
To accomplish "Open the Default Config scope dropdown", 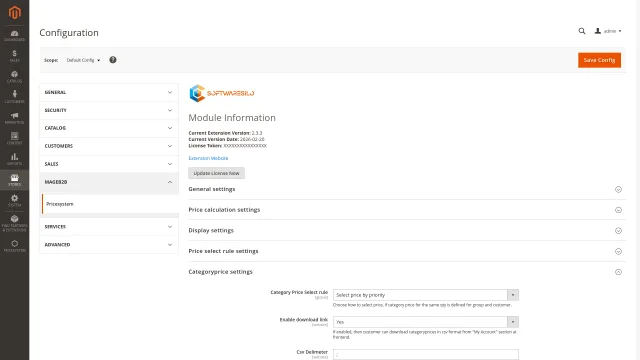I will [x=83, y=60].
